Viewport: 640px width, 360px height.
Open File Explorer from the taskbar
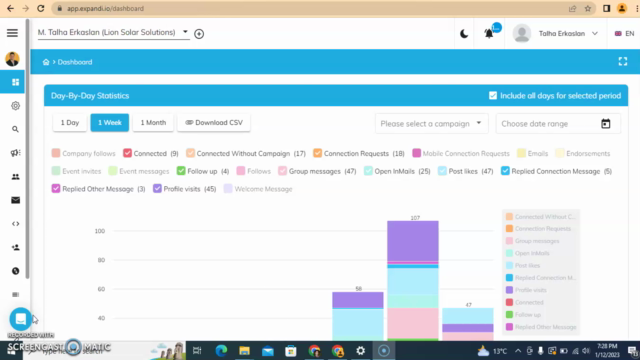point(244,351)
